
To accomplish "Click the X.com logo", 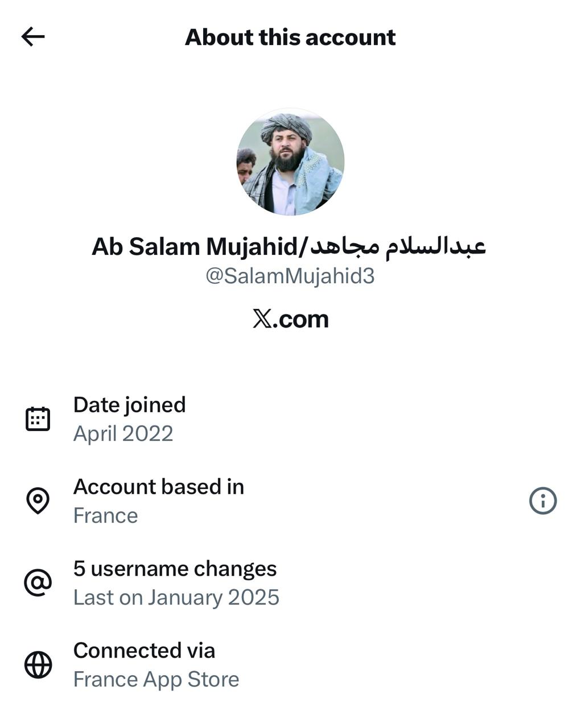I will [x=291, y=319].
